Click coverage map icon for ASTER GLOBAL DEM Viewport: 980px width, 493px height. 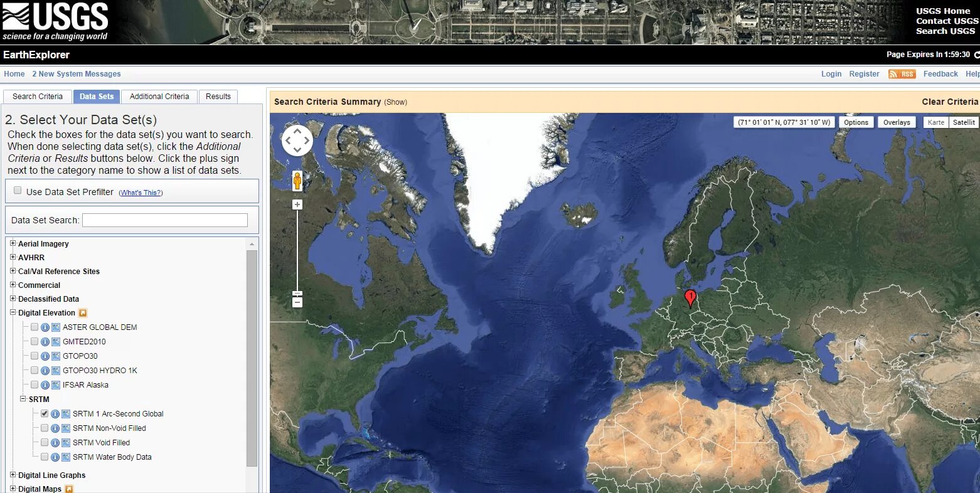pos(56,327)
